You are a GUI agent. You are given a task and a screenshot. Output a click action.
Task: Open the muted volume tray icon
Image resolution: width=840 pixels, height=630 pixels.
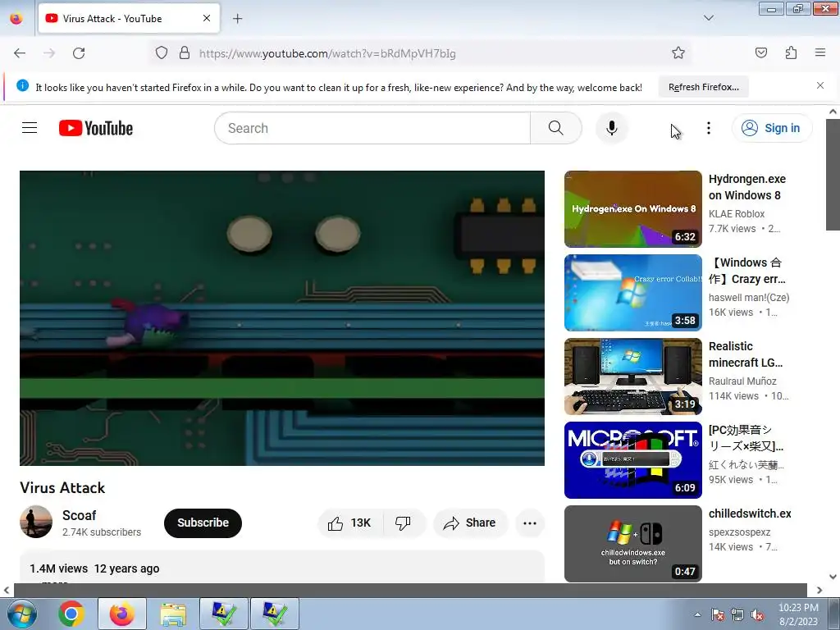click(x=757, y=614)
